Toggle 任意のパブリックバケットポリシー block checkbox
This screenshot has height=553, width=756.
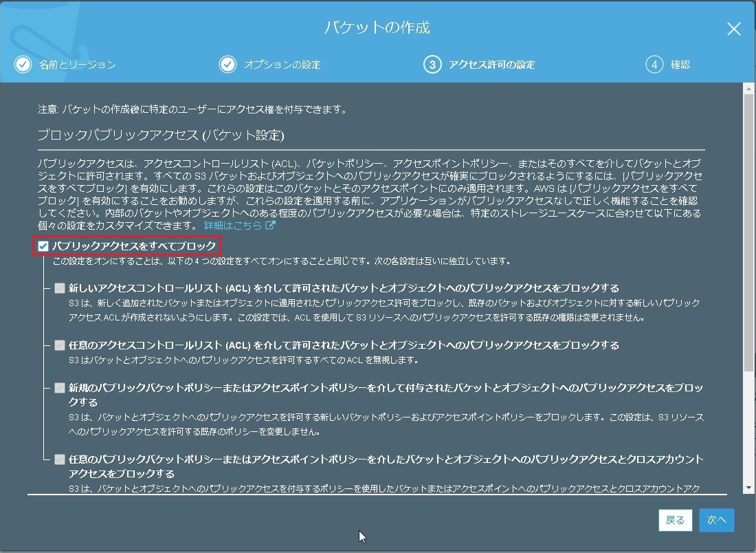(59, 459)
